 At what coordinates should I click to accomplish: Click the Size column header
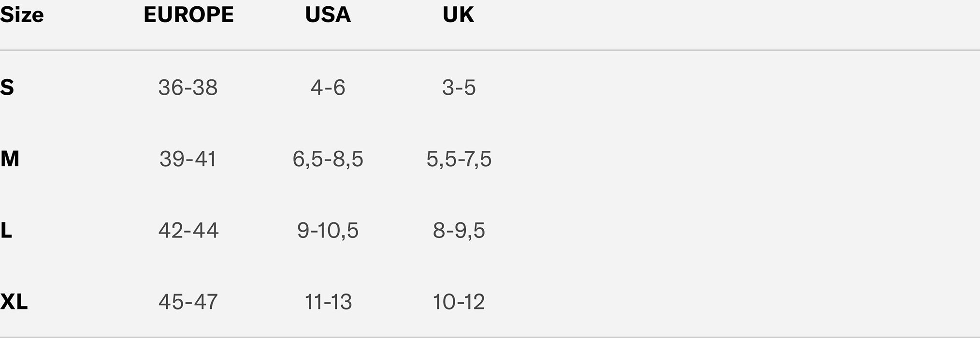22,15
